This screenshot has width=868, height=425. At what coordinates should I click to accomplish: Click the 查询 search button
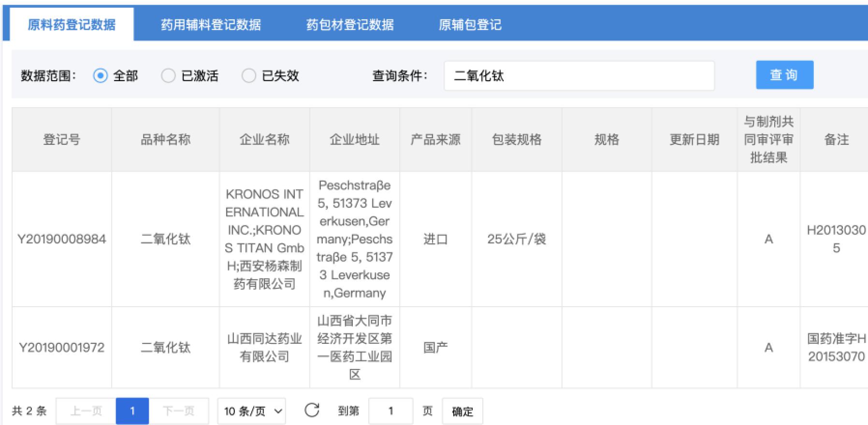(x=784, y=75)
